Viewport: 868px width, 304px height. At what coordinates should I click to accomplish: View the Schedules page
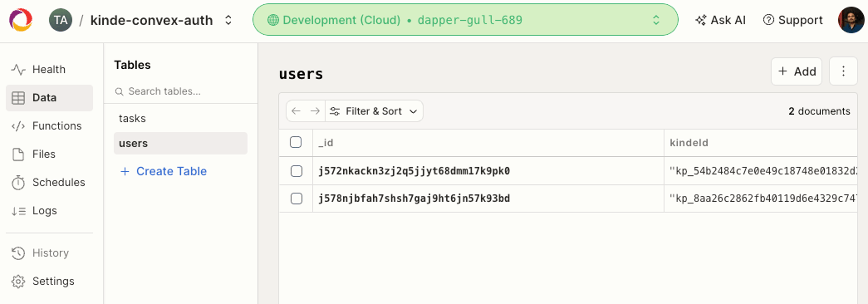(49, 182)
